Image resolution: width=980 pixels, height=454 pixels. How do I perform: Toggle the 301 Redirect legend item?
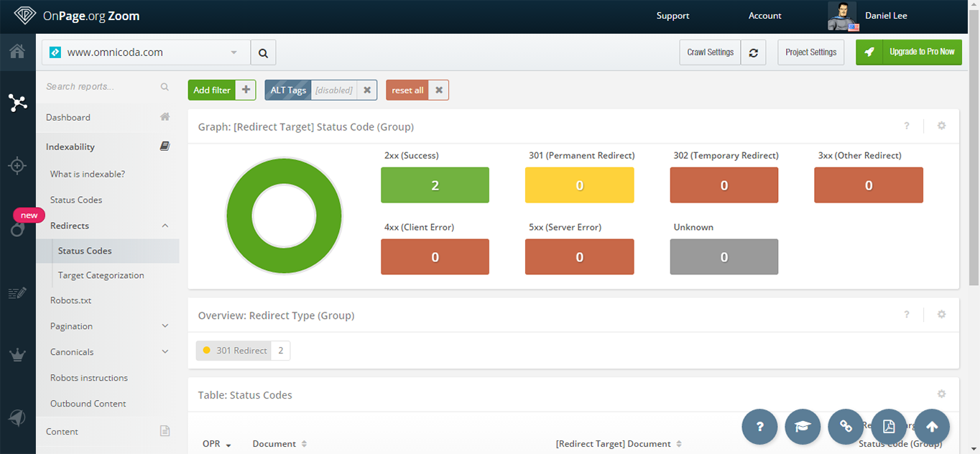(x=234, y=351)
